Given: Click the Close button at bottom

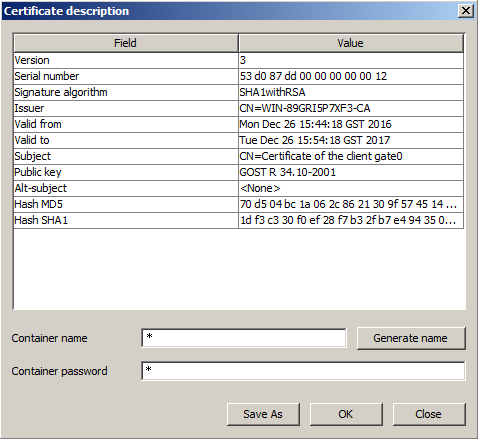Looking at the screenshot, I should [x=429, y=414].
